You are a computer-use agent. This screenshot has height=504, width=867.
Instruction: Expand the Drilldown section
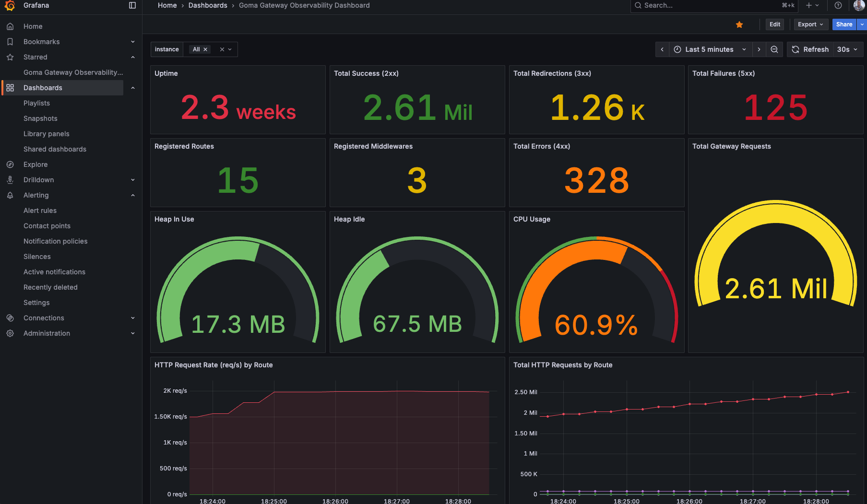click(133, 180)
